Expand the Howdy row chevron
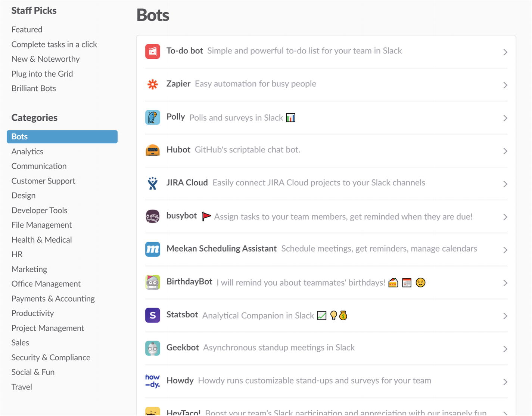532x416 pixels. 505,382
